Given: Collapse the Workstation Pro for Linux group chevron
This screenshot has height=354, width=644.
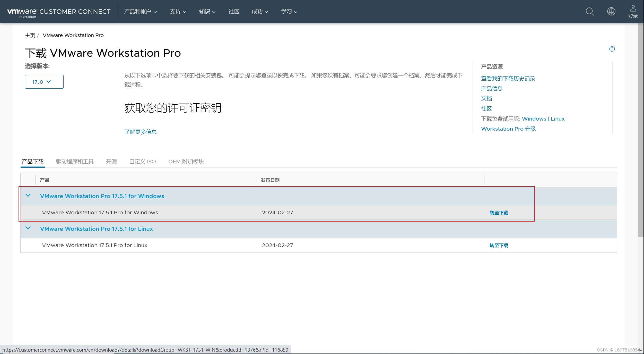Looking at the screenshot, I should (28, 228).
